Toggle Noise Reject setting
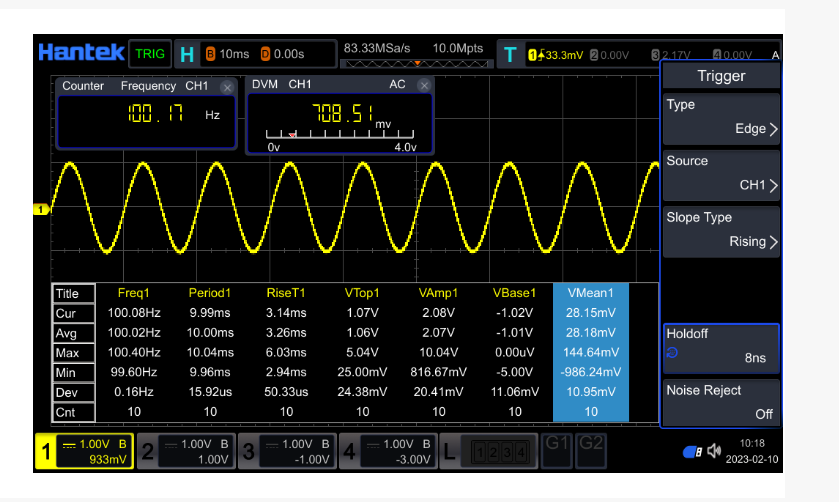The width and height of the screenshot is (839, 502). click(720, 402)
